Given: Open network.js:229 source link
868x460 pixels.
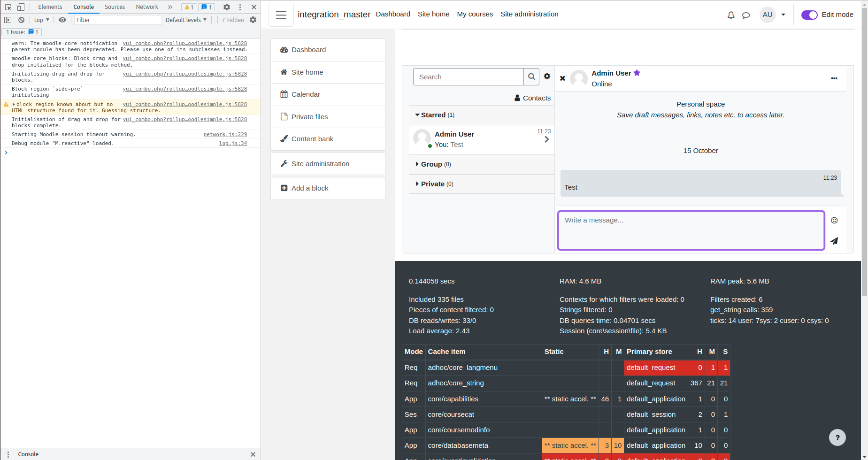Looking at the screenshot, I should click(x=225, y=134).
